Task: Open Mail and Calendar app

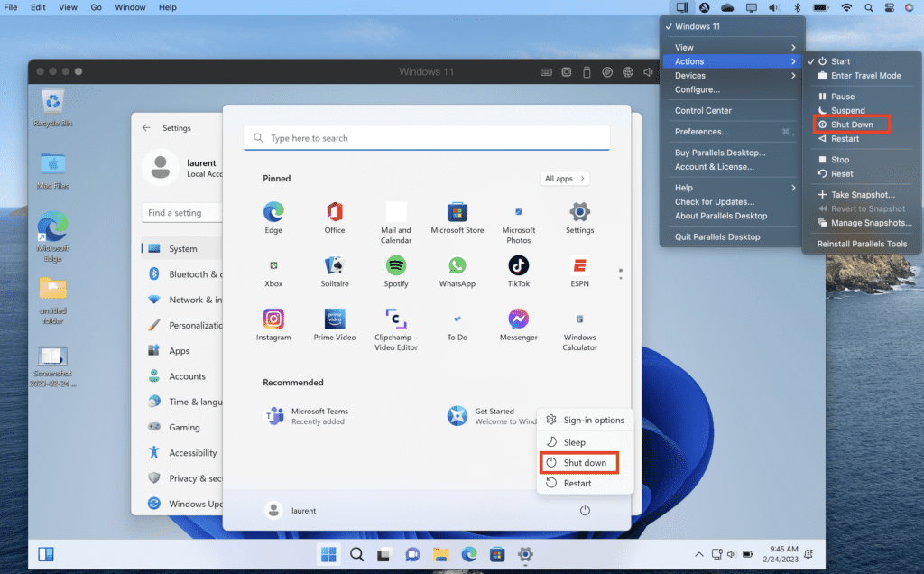Action: 396,222
